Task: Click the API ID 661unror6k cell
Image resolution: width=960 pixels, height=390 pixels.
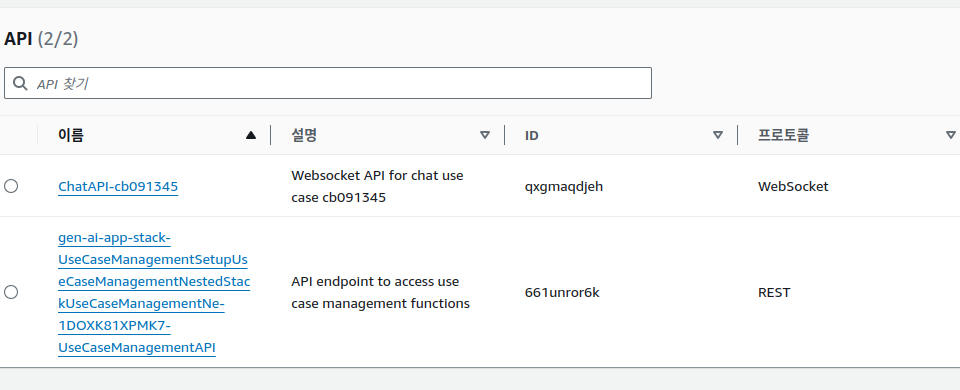Action: (x=562, y=293)
